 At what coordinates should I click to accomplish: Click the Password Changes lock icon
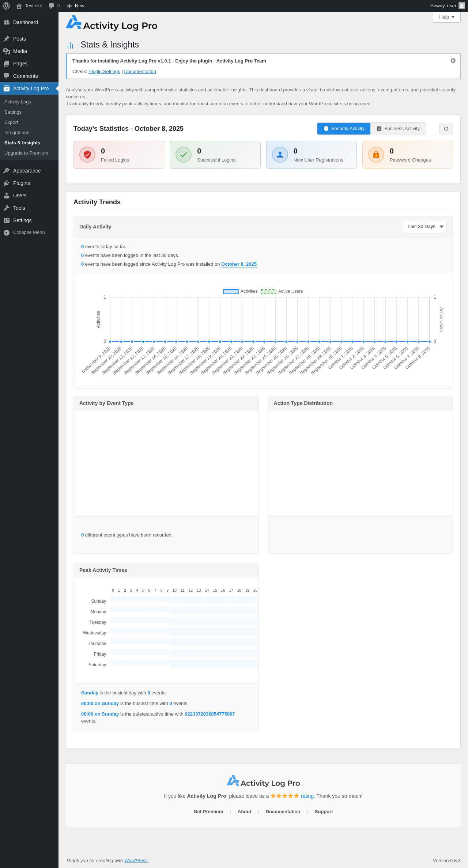click(x=376, y=155)
